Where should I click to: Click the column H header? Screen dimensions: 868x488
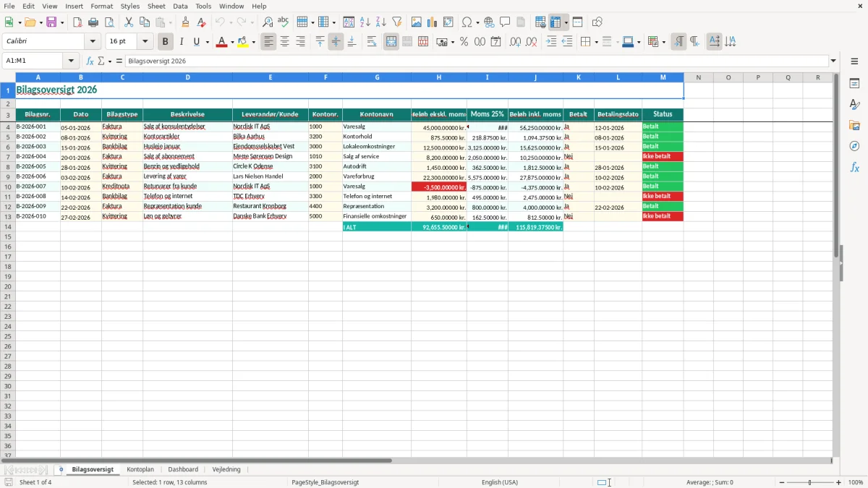pyautogui.click(x=439, y=77)
